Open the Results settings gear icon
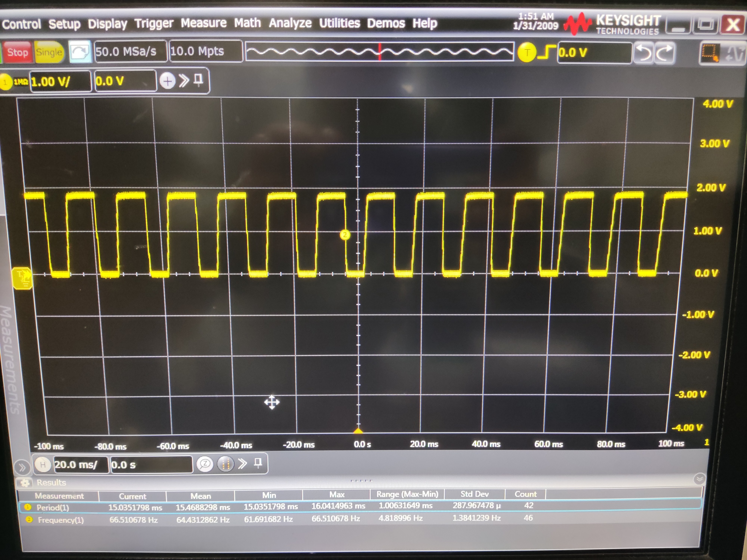The height and width of the screenshot is (560, 747). pyautogui.click(x=25, y=483)
